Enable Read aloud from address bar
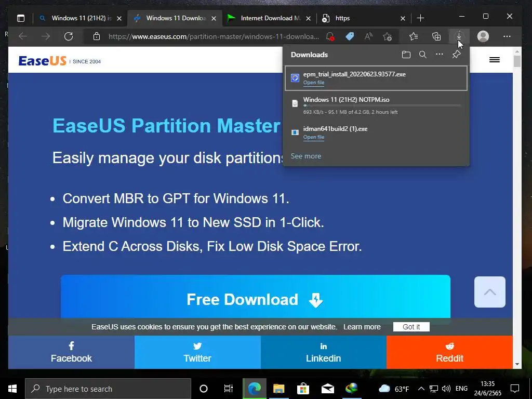This screenshot has height=399, width=532. pos(368,36)
